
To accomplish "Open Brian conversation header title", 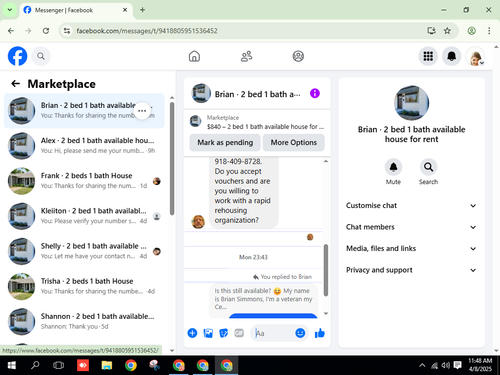I will [257, 94].
